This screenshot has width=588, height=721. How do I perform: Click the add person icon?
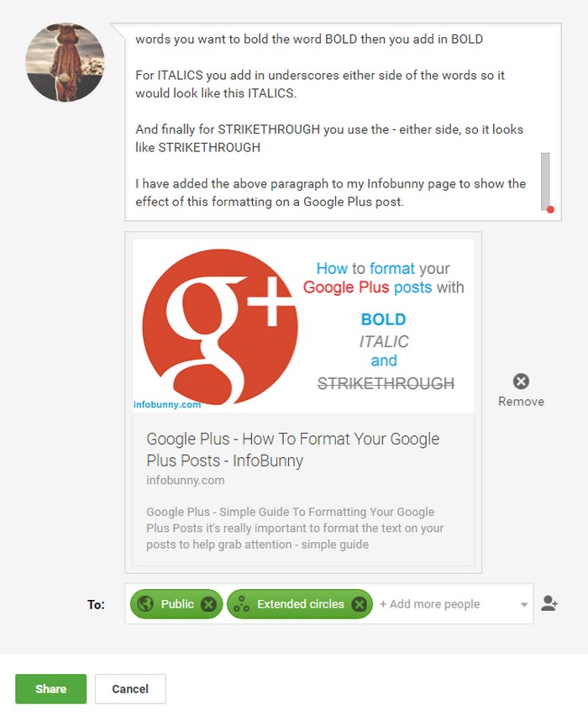pyautogui.click(x=549, y=603)
